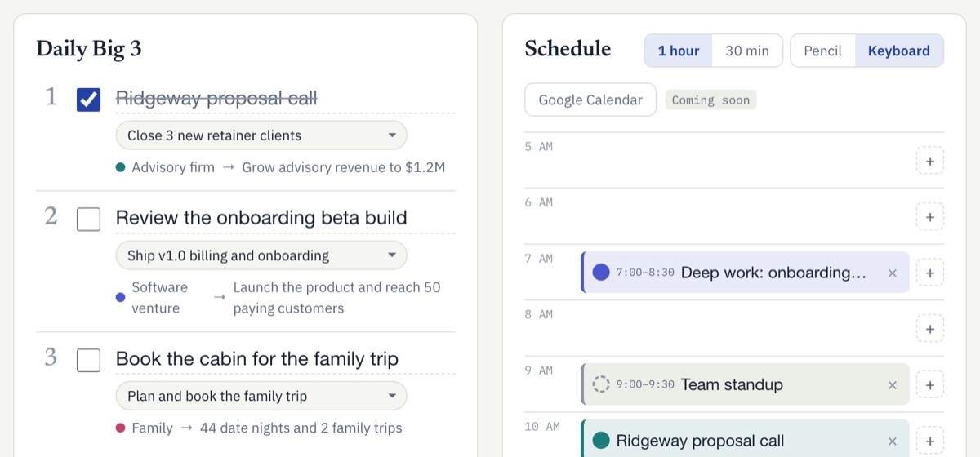Uncheck the Ridgeway proposal call task
The width and height of the screenshot is (980, 457).
pyautogui.click(x=88, y=100)
